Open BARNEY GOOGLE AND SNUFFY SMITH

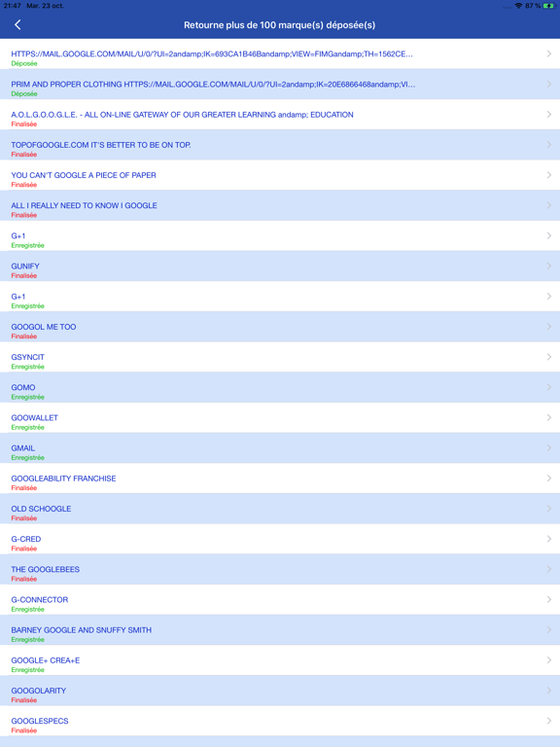280,630
